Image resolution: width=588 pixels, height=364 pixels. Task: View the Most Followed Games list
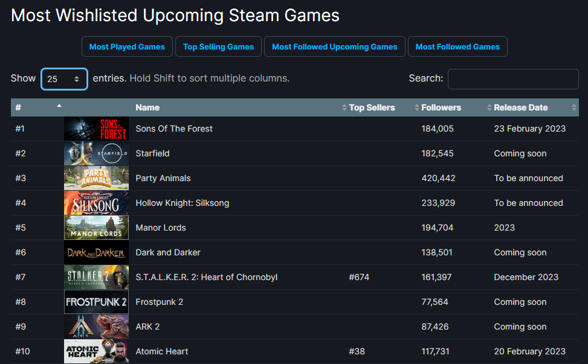[x=457, y=46]
